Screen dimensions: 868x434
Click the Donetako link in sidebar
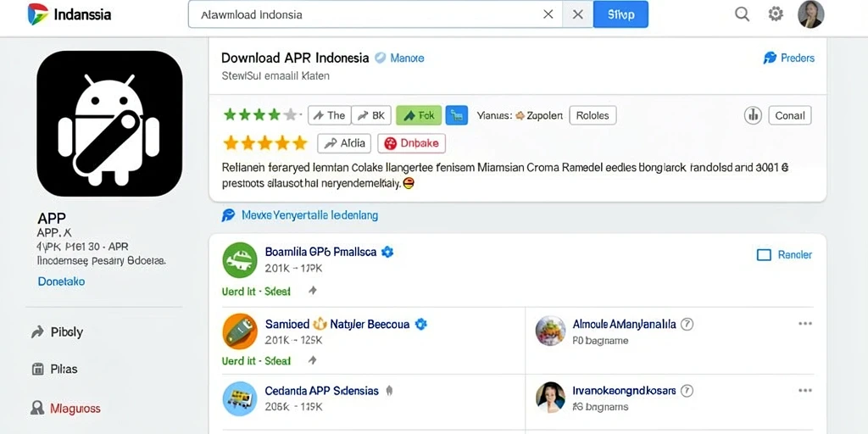(x=61, y=281)
